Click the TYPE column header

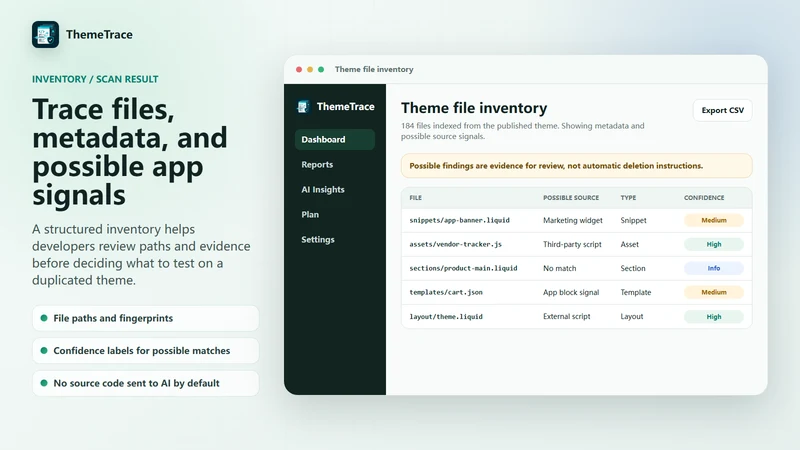[x=628, y=197]
